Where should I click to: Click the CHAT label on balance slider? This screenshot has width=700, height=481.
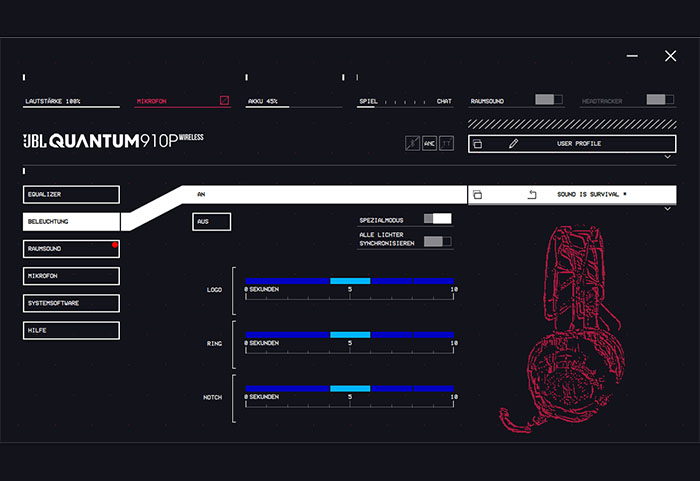tap(444, 101)
